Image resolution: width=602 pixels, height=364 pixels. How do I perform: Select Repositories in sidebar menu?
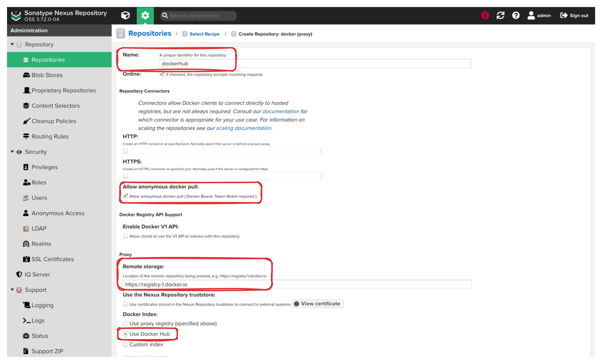point(59,60)
